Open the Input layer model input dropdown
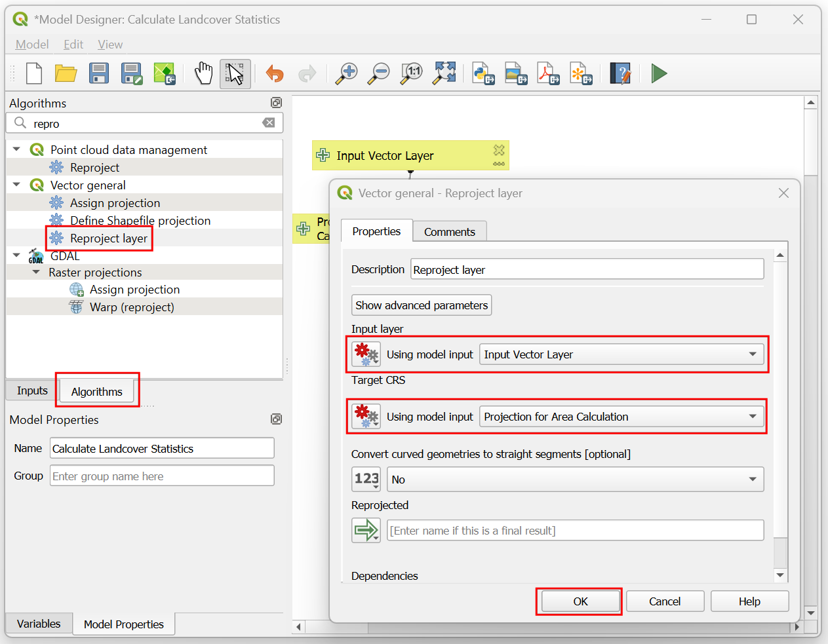This screenshot has height=644, width=828. [621, 354]
